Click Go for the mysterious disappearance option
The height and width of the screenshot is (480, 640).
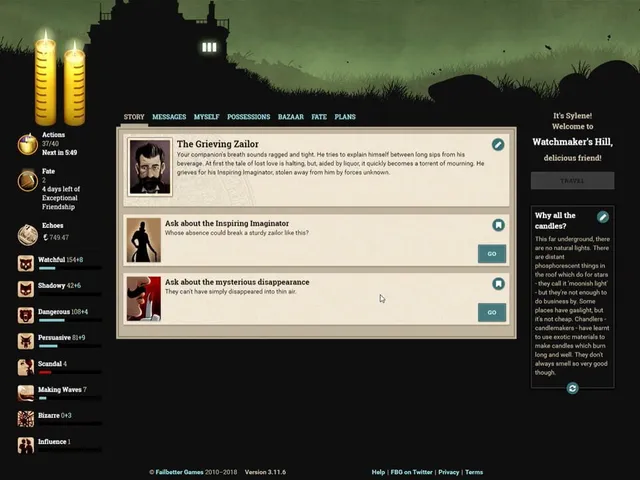point(492,313)
